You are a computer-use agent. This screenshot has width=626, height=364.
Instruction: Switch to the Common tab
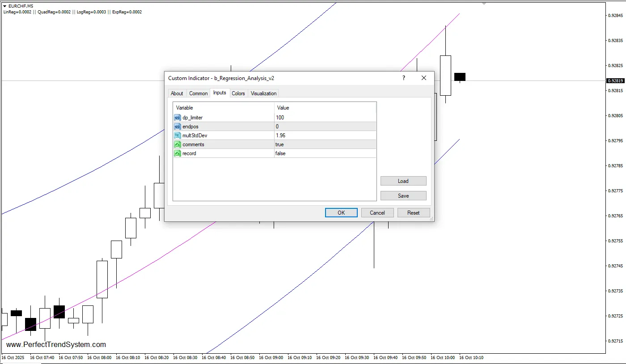tap(198, 93)
